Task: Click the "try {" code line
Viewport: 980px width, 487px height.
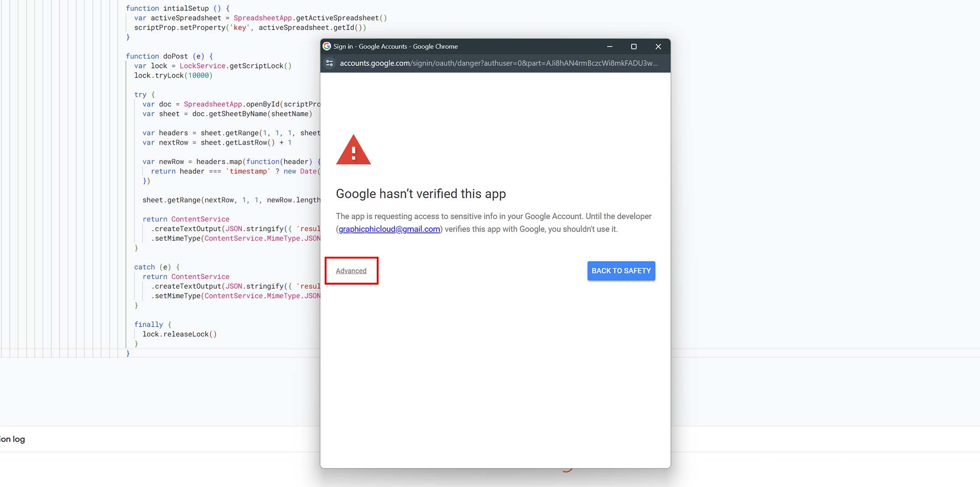Action: 144,95
